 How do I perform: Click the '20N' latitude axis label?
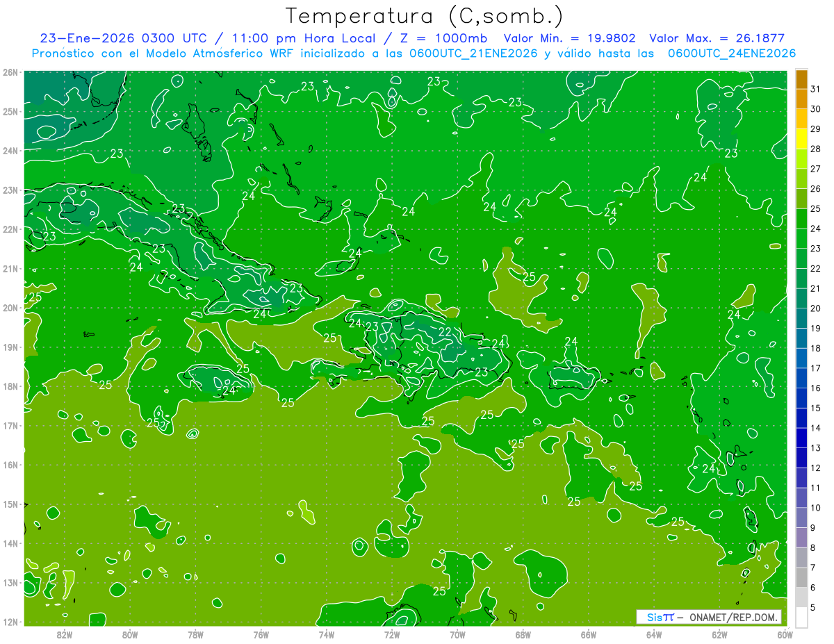10,308
